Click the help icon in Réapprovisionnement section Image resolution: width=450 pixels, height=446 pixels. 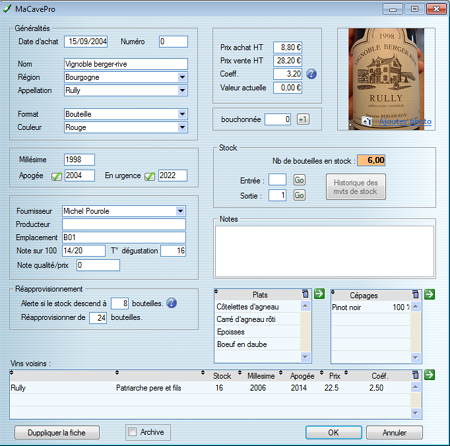point(171,303)
